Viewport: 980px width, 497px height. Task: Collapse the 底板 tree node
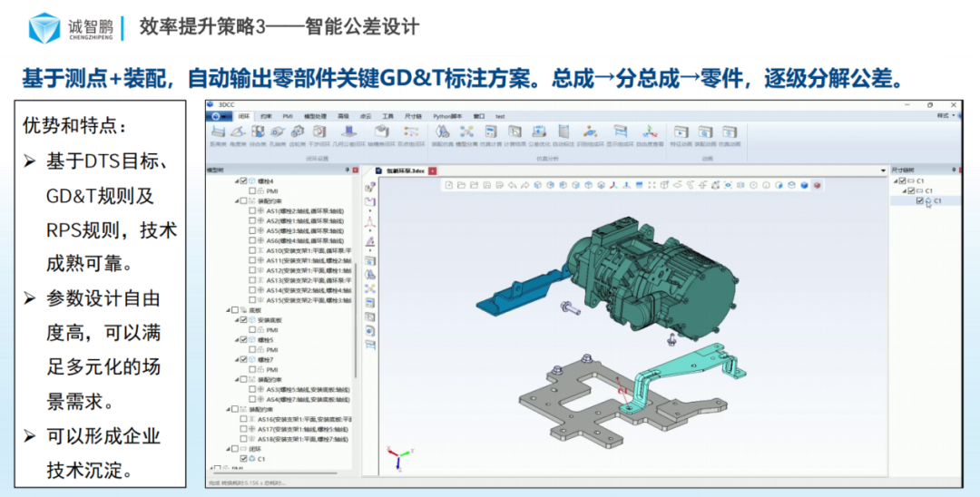[x=228, y=310]
